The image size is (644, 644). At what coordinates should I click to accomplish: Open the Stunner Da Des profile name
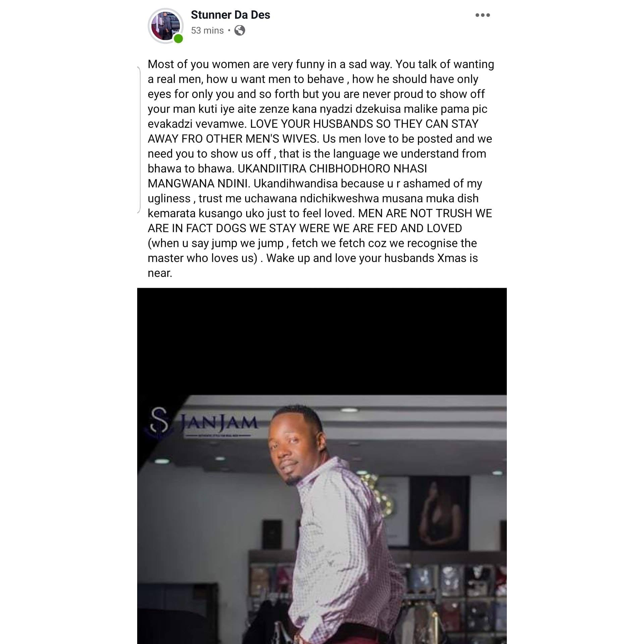(x=230, y=15)
